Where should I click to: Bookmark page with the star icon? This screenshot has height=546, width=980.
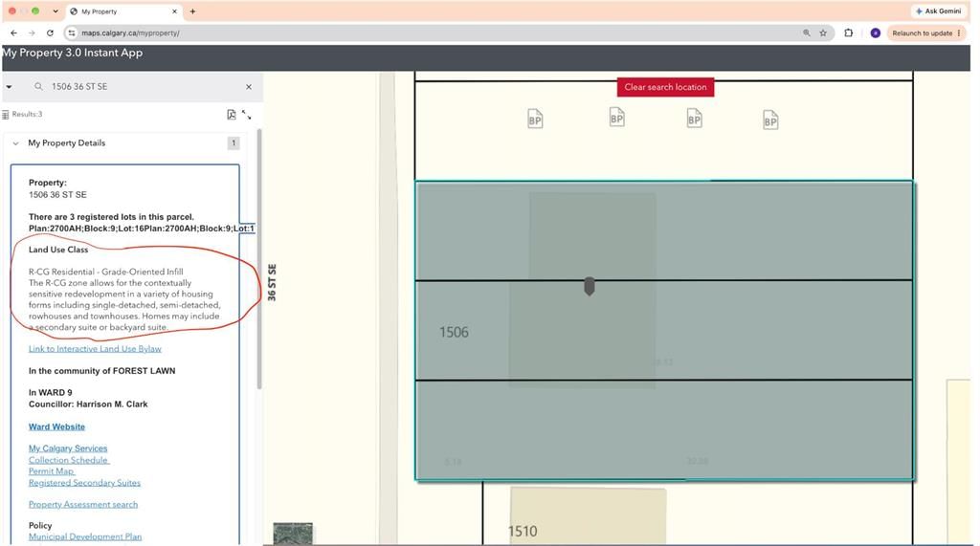pyautogui.click(x=823, y=33)
